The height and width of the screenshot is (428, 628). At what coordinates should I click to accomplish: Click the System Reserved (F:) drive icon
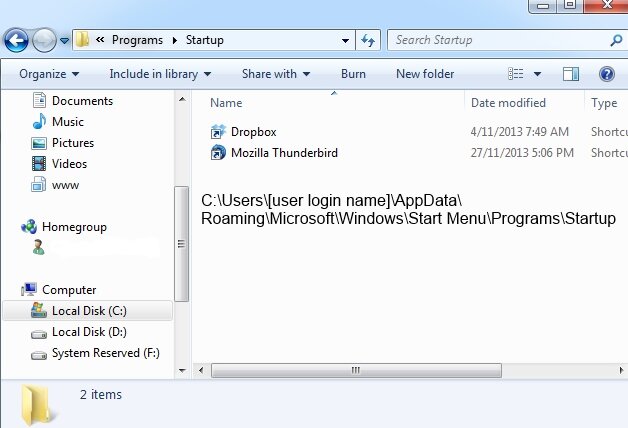(38, 355)
